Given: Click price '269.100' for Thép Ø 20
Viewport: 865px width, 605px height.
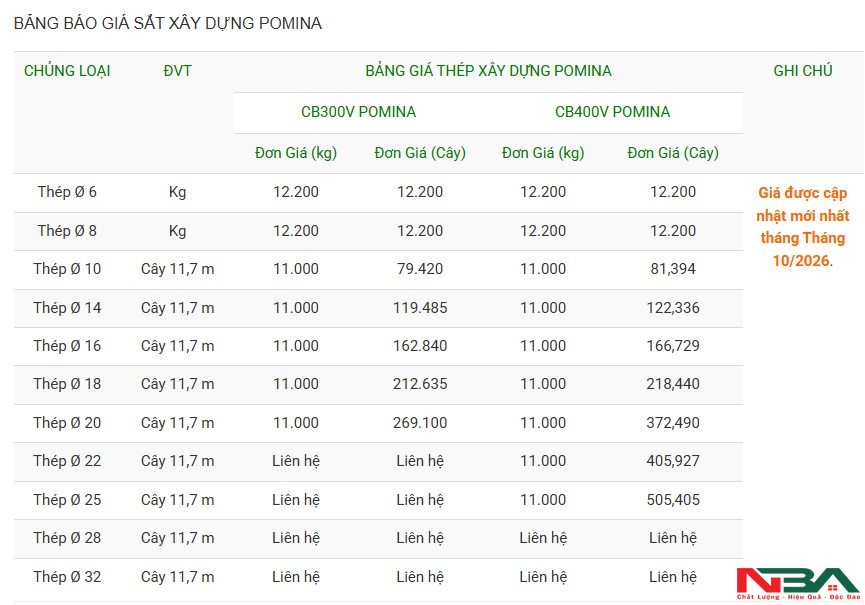Looking at the screenshot, I should [420, 423].
